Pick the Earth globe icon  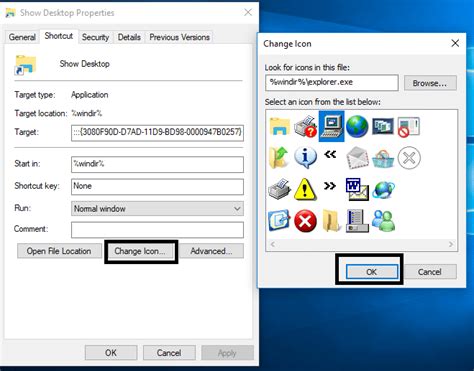[357, 126]
